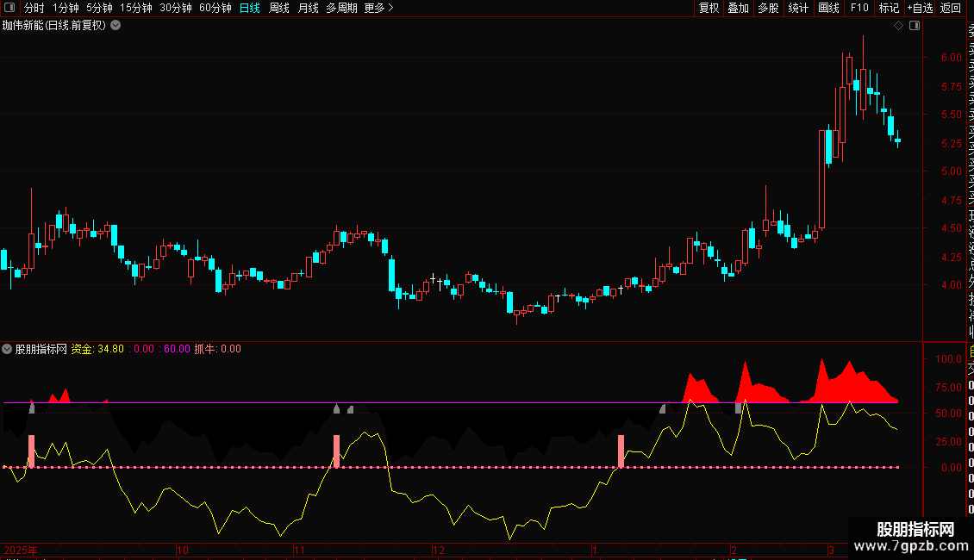Viewport: 974px width, 560px height.
Task: Select the 15分钟 period tab
Action: (x=136, y=8)
